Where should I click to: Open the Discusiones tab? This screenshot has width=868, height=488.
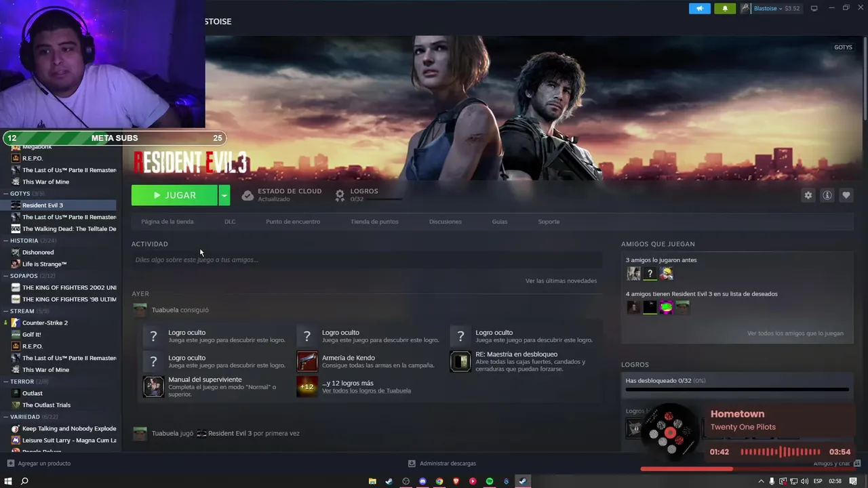[x=446, y=222]
